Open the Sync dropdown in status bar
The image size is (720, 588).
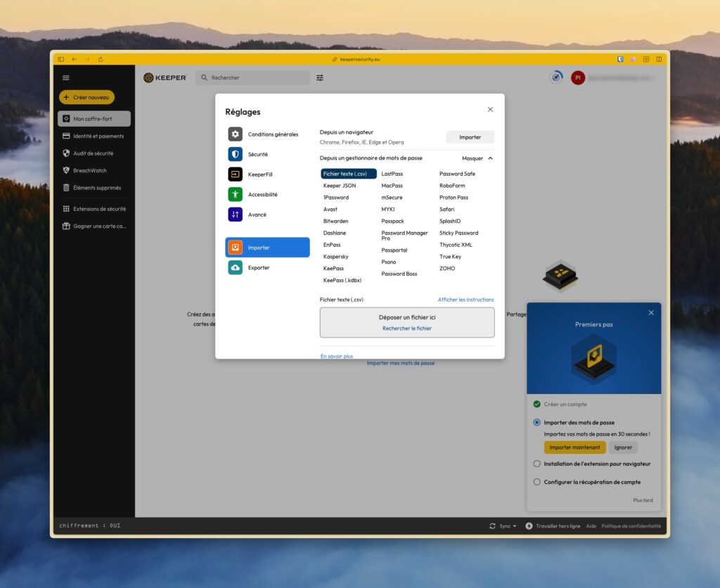point(503,526)
